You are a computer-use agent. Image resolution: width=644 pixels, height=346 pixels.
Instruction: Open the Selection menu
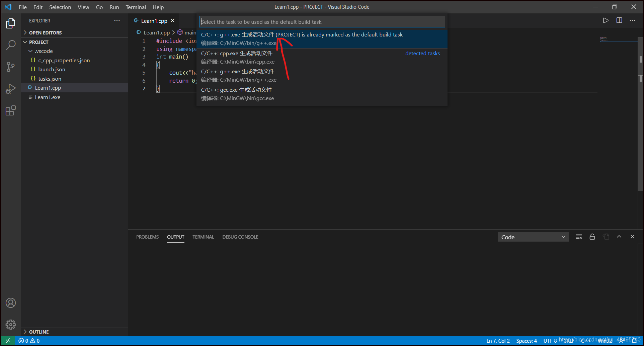click(x=60, y=7)
